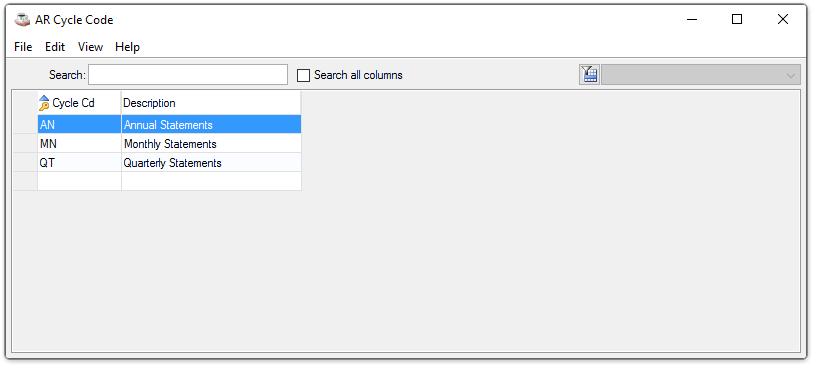The width and height of the screenshot is (816, 368).
Task: Select the Monthly Statements description cell
Action: pyautogui.click(x=211, y=144)
